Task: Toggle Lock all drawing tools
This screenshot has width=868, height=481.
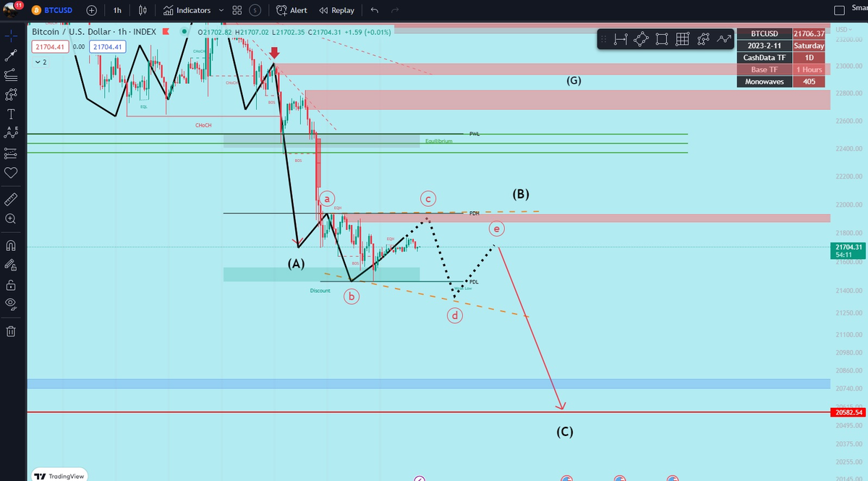Action: click(11, 284)
